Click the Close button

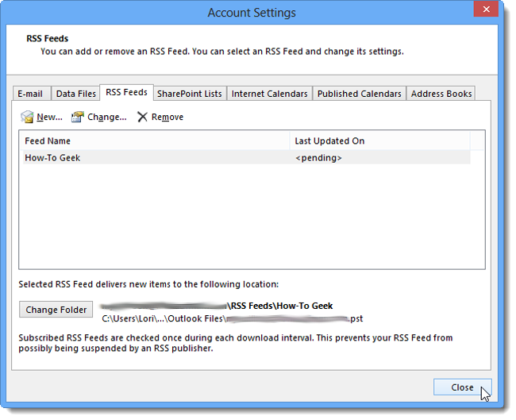coord(462,387)
